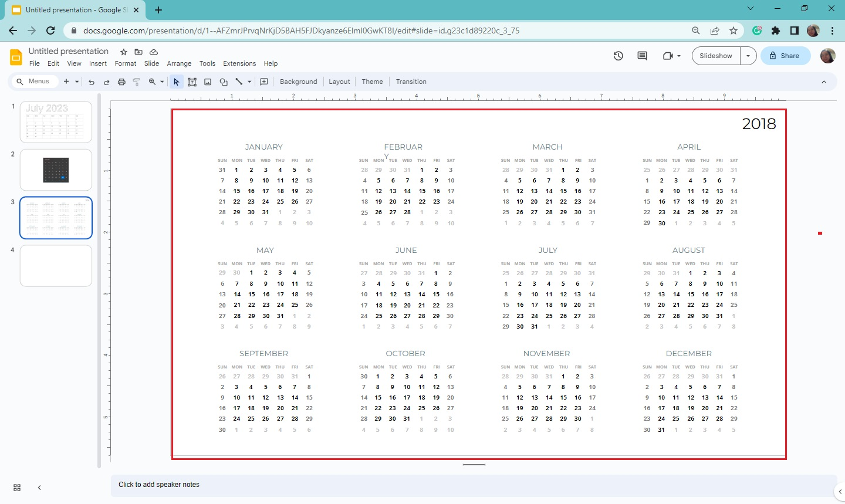Image resolution: width=845 pixels, height=504 pixels.
Task: Star the presentation
Action: pyautogui.click(x=123, y=52)
